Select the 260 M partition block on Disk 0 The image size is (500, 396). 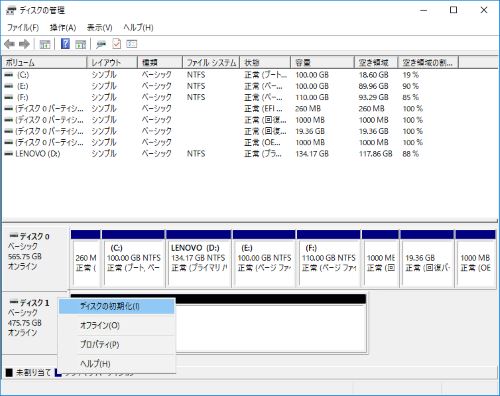coord(86,258)
